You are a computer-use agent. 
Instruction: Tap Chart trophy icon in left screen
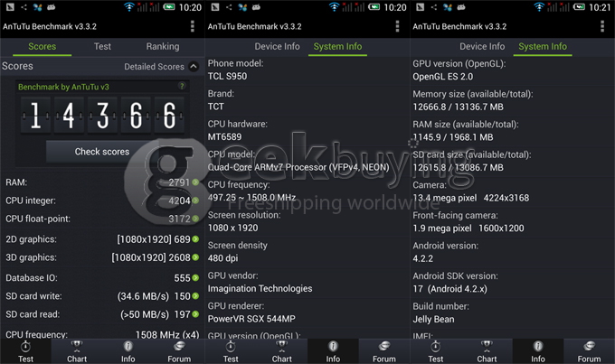point(77,346)
